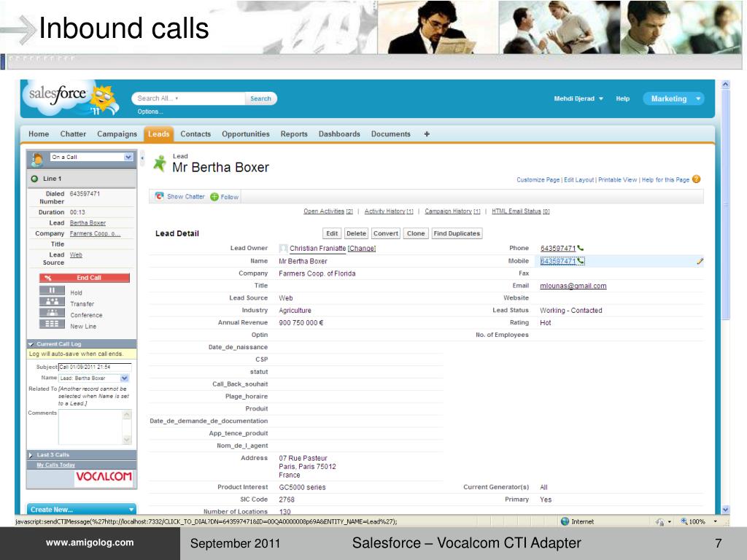Click the call log Subject field
This screenshot has width=747, height=560.
95,367
